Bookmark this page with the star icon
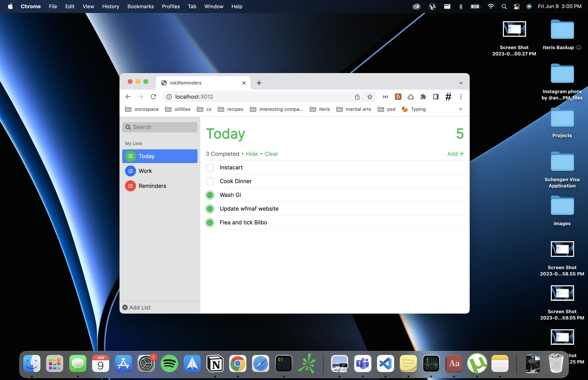This screenshot has height=380, width=588. [369, 97]
